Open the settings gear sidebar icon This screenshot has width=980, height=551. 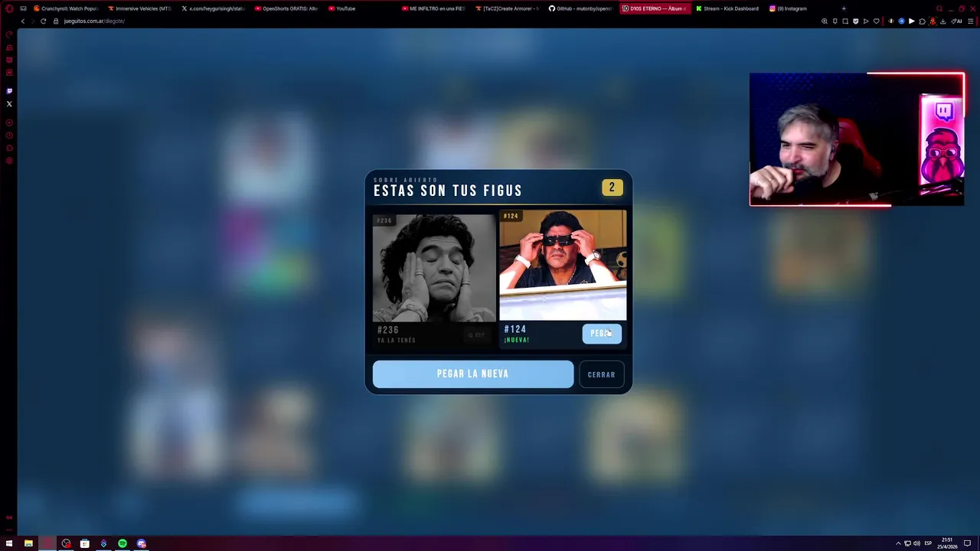9,160
